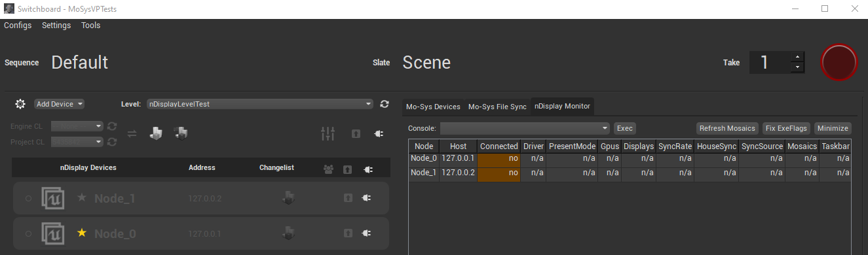The image size is (868, 255).
Task: Open the Add Device dropdown
Action: pyautogui.click(x=60, y=104)
